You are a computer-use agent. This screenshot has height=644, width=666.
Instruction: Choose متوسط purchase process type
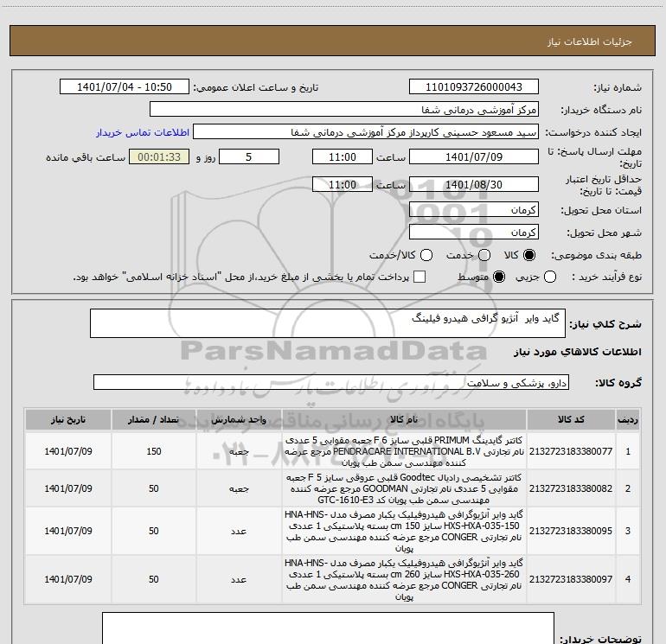tap(499, 277)
